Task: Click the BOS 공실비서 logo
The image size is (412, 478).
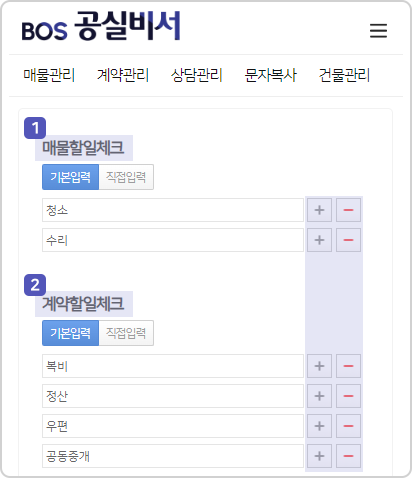Action: click(x=101, y=27)
